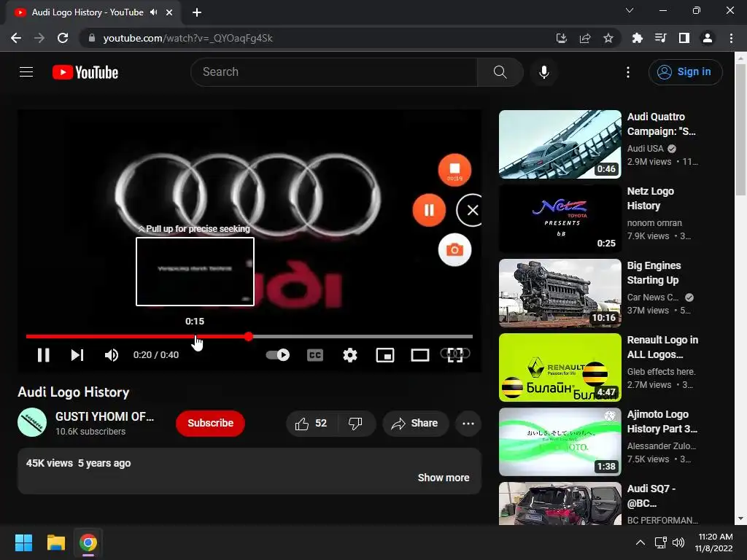Open Audi Quattro Campaign video thumbnail
Image resolution: width=747 pixels, height=560 pixels.
point(560,144)
